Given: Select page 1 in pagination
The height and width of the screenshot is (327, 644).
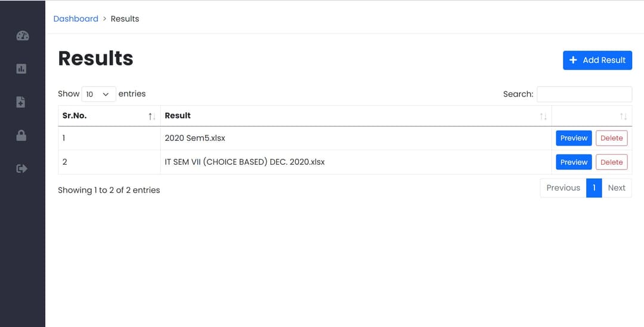Looking at the screenshot, I should (x=594, y=188).
